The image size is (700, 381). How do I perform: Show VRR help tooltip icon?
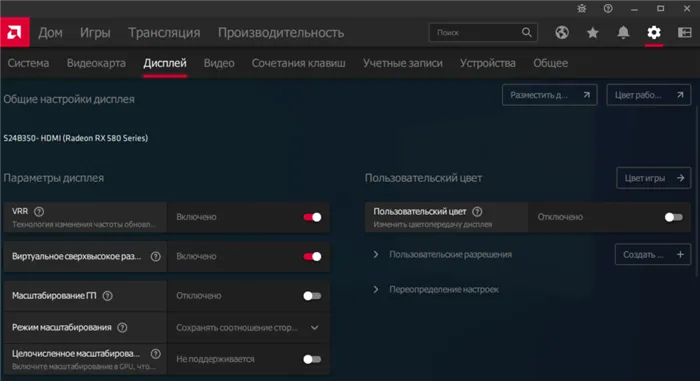(39, 211)
